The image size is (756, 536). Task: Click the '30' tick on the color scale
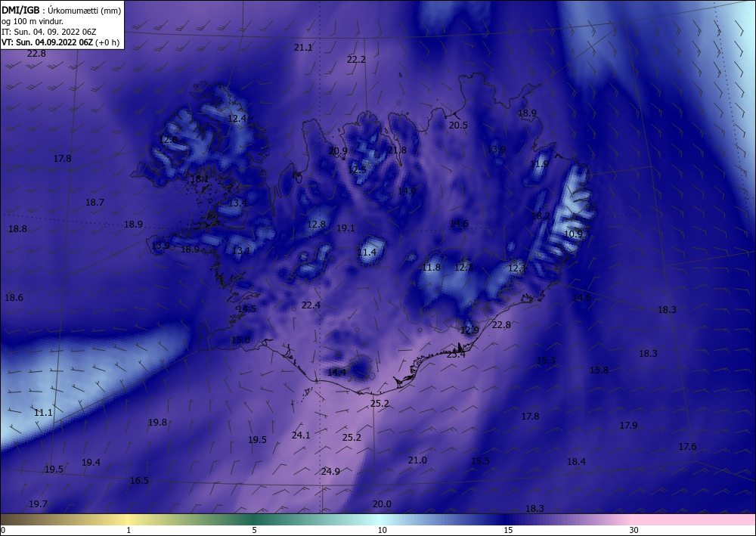point(634,530)
